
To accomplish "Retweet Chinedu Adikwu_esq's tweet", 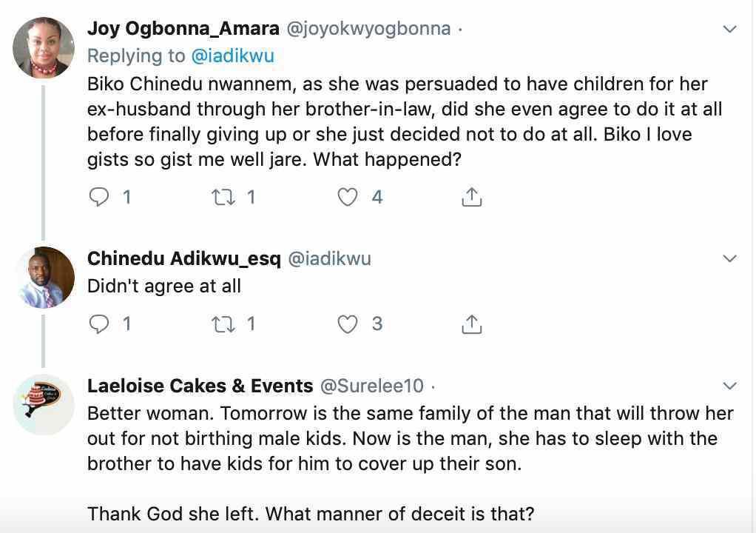I will point(226,324).
